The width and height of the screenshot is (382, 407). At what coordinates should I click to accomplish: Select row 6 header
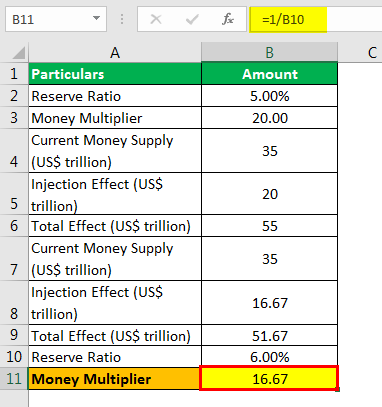pyautogui.click(x=14, y=226)
